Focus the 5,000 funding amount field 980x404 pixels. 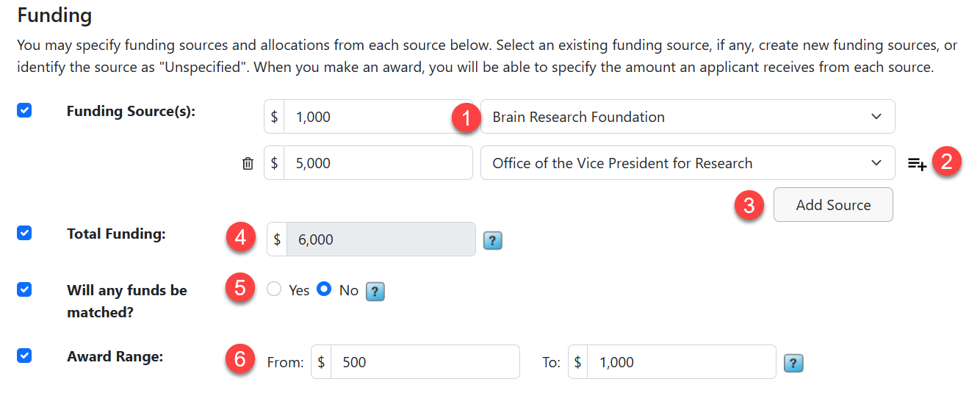pyautogui.click(x=378, y=163)
